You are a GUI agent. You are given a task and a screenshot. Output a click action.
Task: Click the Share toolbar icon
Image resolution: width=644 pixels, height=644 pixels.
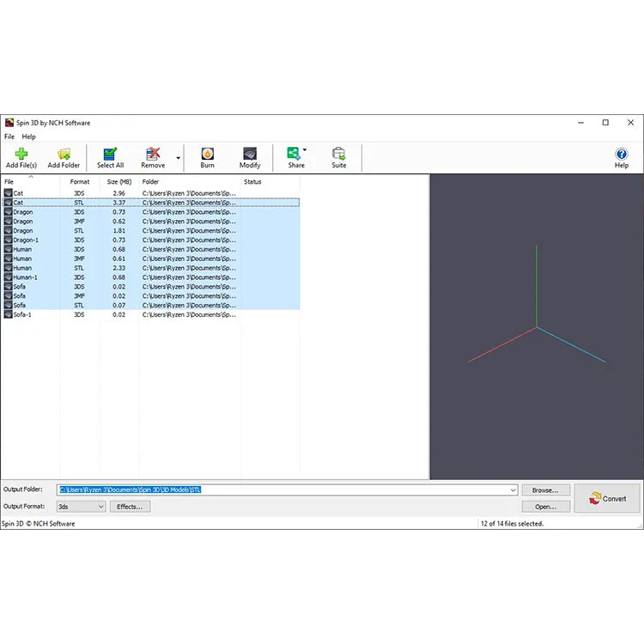click(295, 158)
